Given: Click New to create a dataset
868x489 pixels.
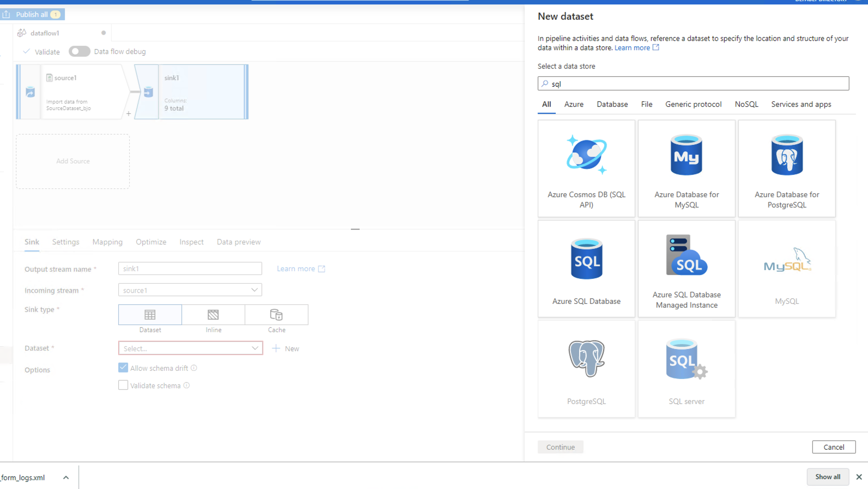Looking at the screenshot, I should (286, 349).
